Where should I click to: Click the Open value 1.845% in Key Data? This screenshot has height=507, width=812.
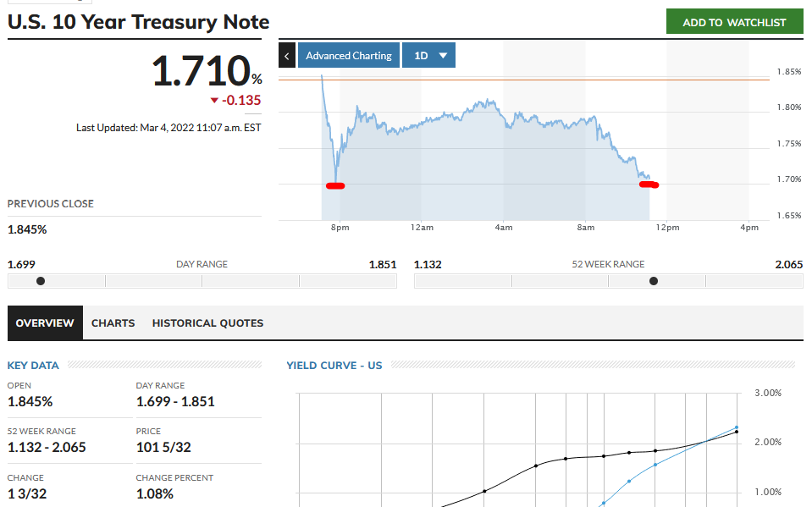pyautogui.click(x=30, y=402)
